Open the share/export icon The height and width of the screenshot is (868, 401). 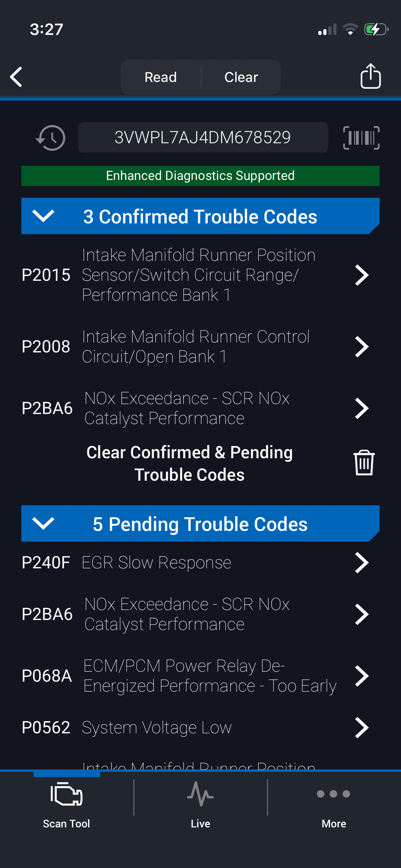tap(370, 76)
